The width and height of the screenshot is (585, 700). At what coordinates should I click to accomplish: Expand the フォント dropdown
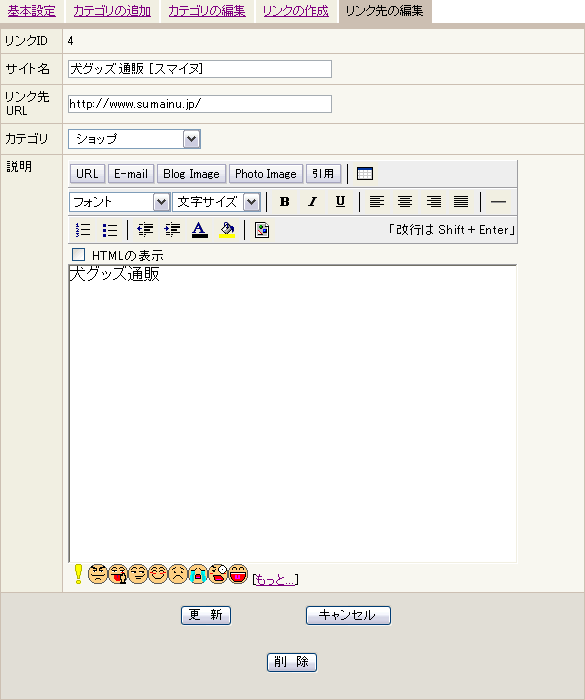coord(120,202)
